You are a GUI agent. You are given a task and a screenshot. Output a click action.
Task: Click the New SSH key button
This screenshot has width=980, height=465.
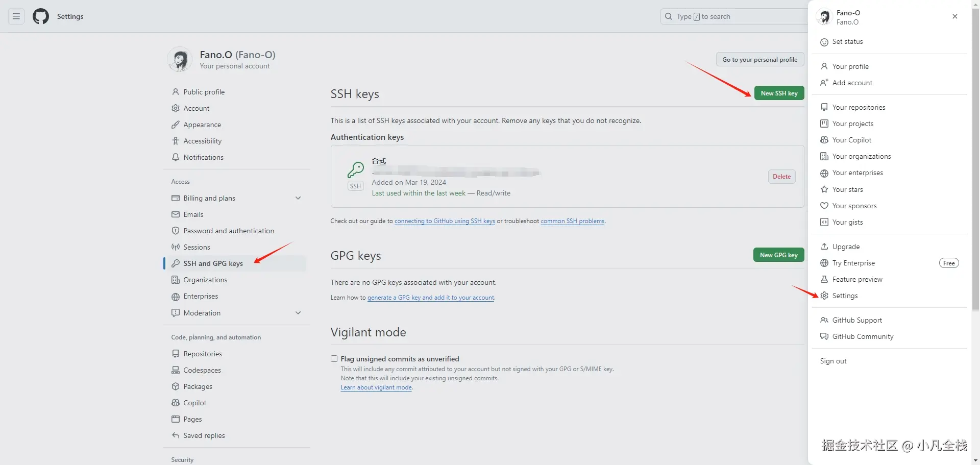[779, 93]
